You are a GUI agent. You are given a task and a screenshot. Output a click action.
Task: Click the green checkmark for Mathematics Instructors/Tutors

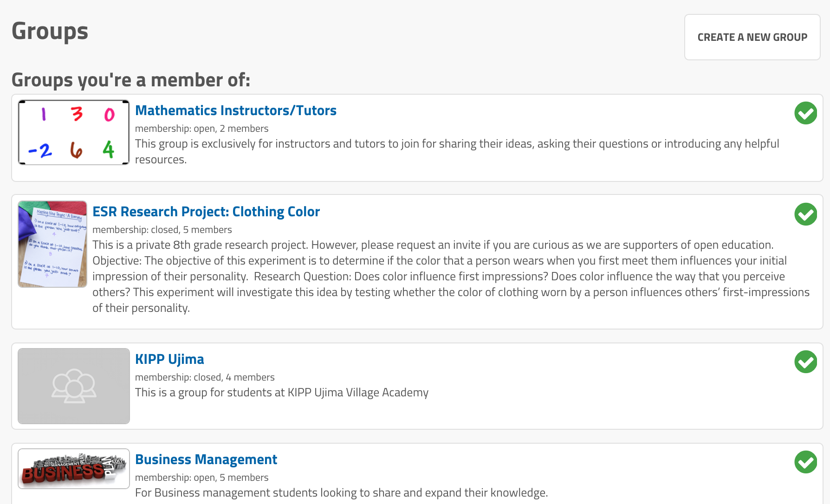(805, 113)
